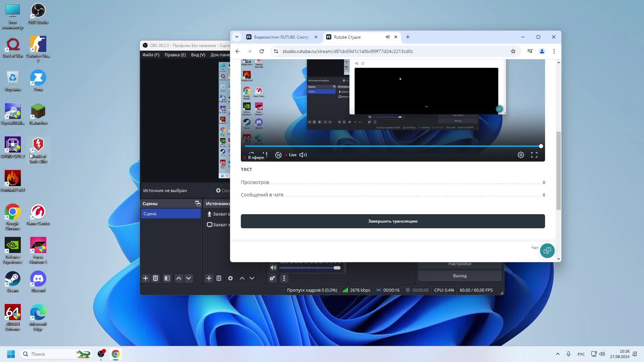The image size is (644, 362).
Task: Open OBS Вид menu
Action: (198, 55)
